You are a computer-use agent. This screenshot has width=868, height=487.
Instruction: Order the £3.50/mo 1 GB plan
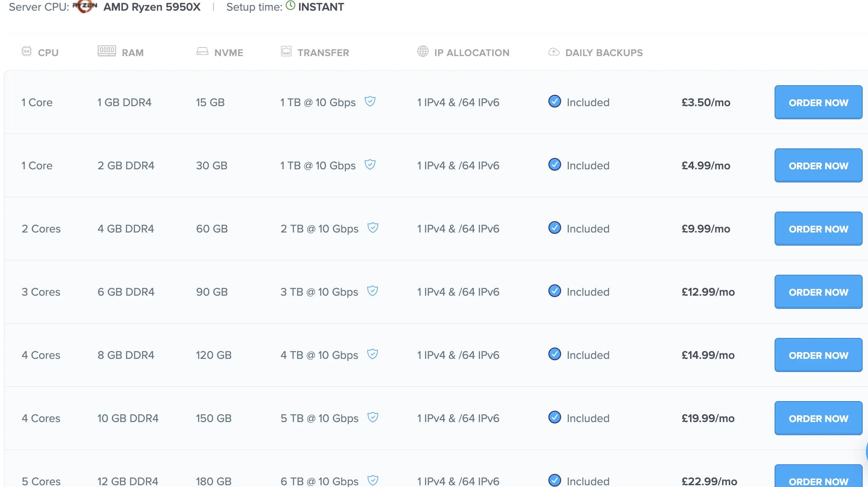tap(818, 103)
